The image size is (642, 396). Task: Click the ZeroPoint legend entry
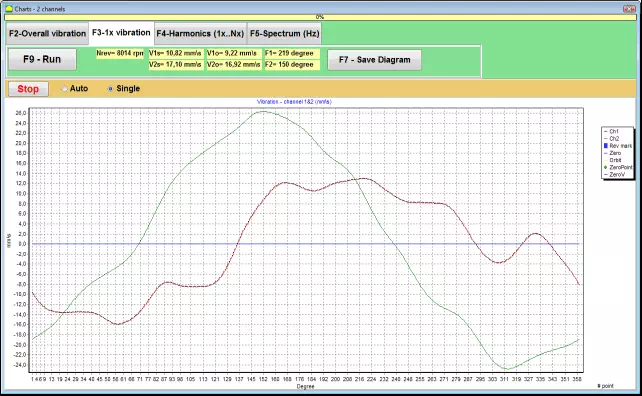pos(618,167)
